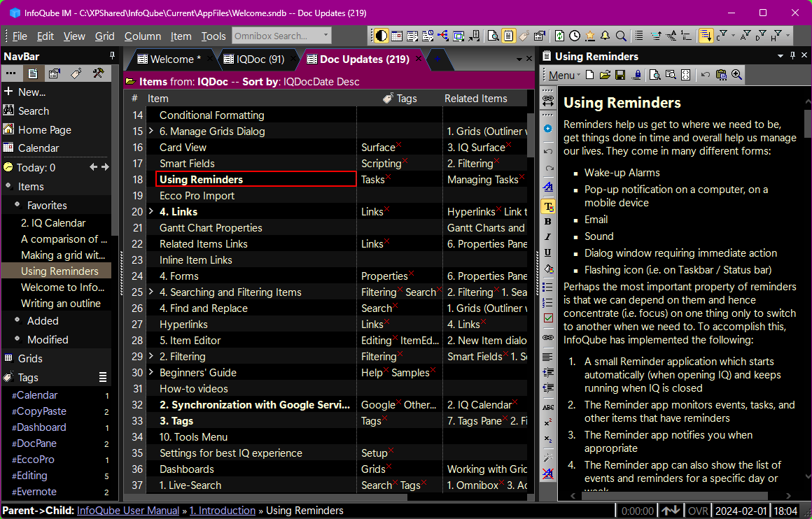Toggle bold formatting in editor toolbar
Image resolution: width=812 pixels, height=519 pixels.
tap(548, 222)
